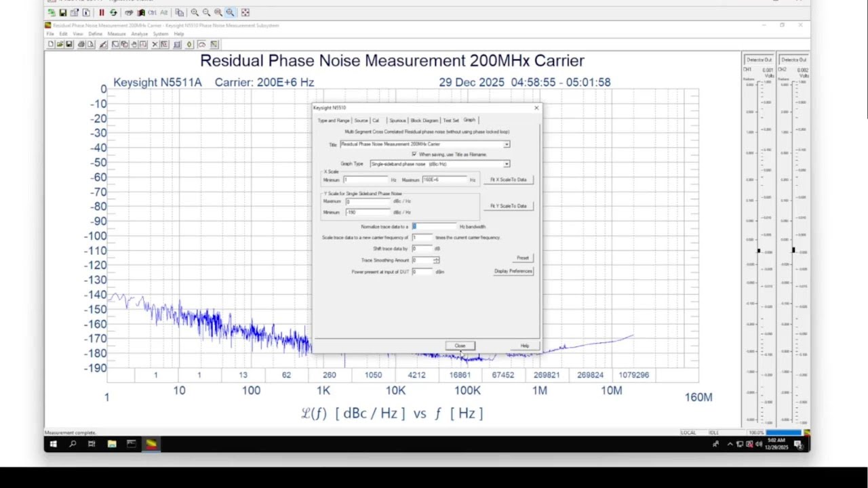The height and width of the screenshot is (488, 868).
Task: Switch to the Spurious tab
Action: pyautogui.click(x=397, y=121)
